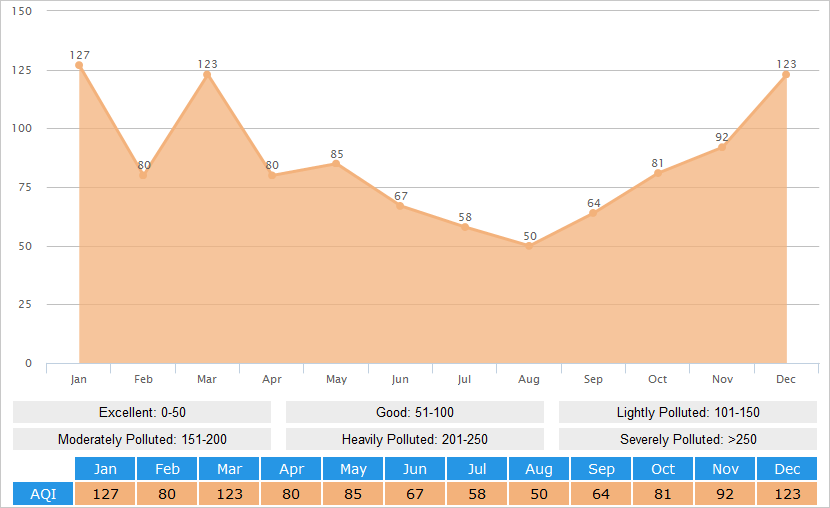Select the Dec label on the chart x-axis
Screen dimensions: 830x508
pos(786,379)
